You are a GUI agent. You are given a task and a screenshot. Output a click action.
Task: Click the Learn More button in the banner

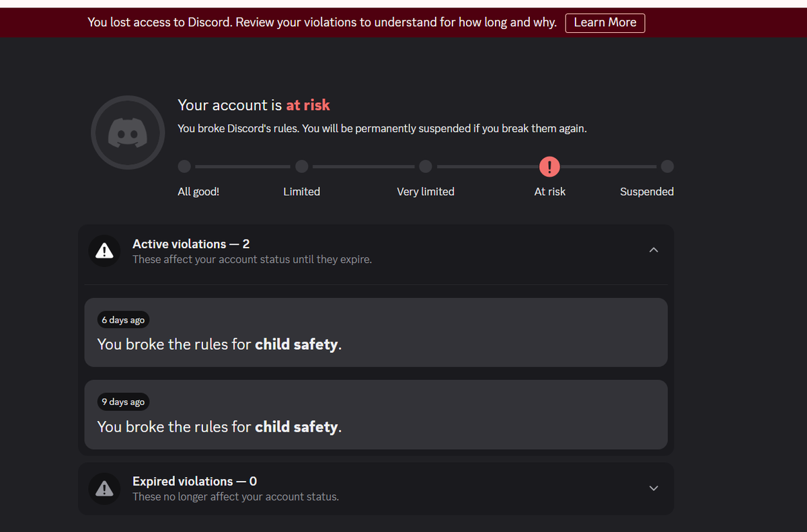[x=605, y=22]
